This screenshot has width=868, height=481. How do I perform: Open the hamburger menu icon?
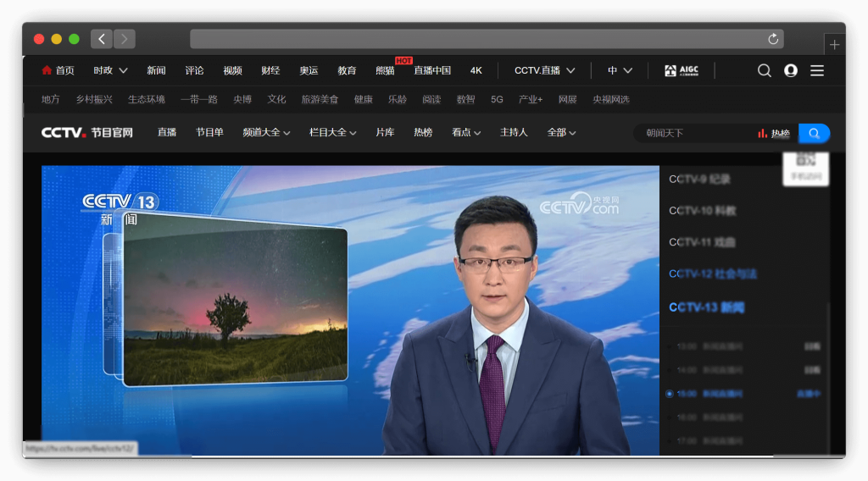coord(817,70)
